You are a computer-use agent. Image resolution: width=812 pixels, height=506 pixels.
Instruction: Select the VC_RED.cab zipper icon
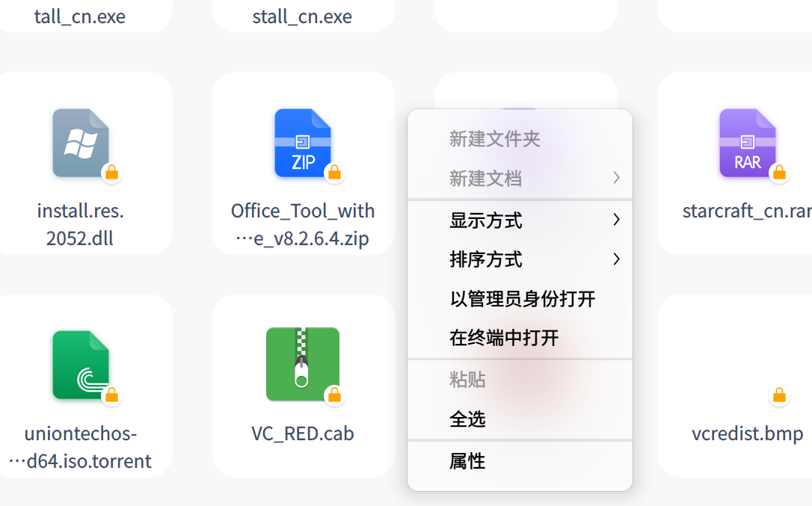(303, 364)
